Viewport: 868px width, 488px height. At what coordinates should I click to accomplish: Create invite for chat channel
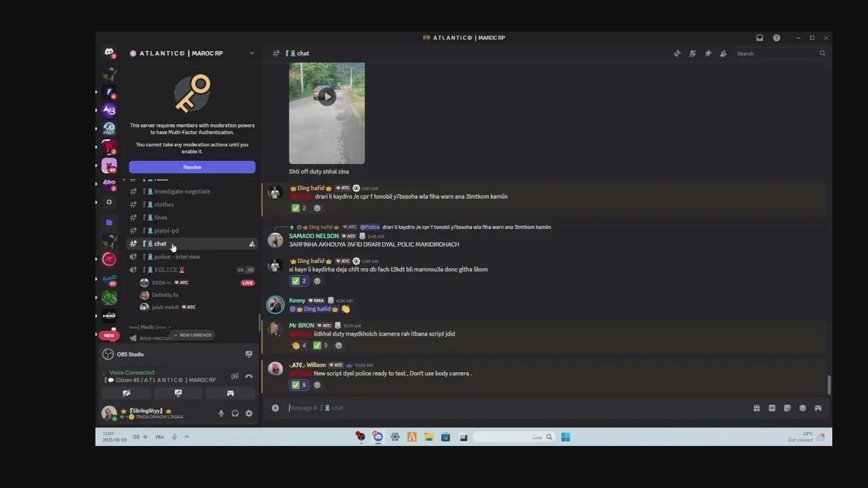click(252, 244)
